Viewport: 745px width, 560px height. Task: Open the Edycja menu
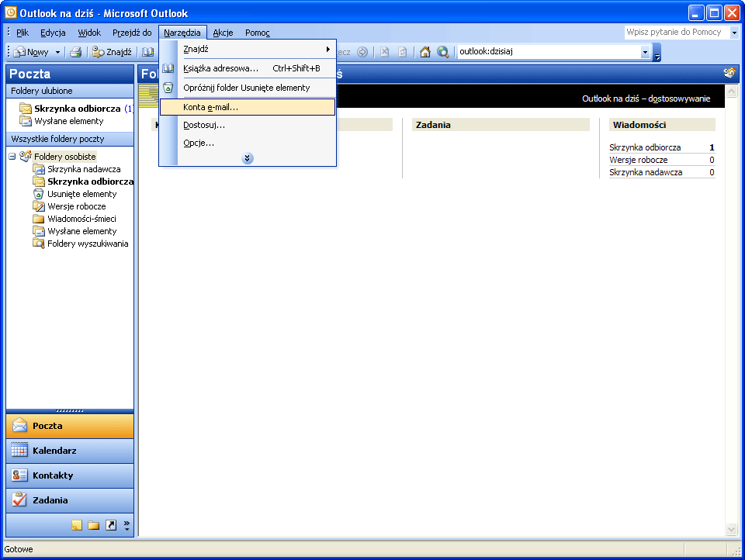pyautogui.click(x=53, y=33)
